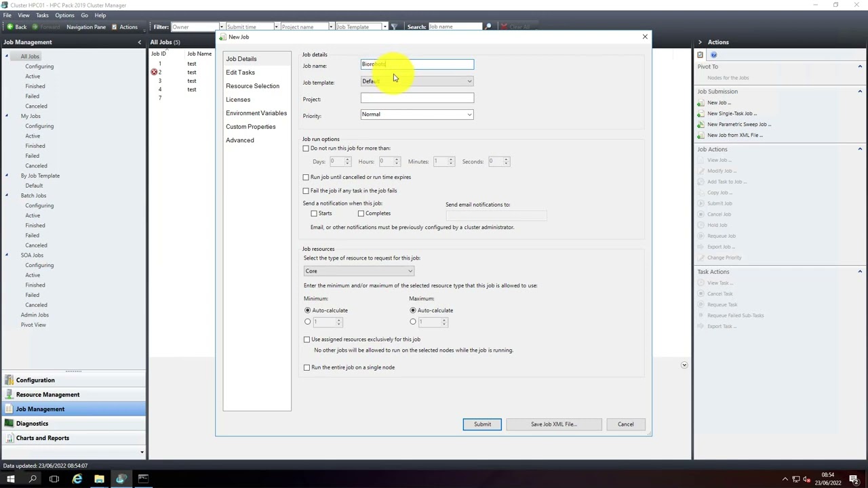Click Save Job XML File button
The height and width of the screenshot is (488, 868).
point(554,424)
